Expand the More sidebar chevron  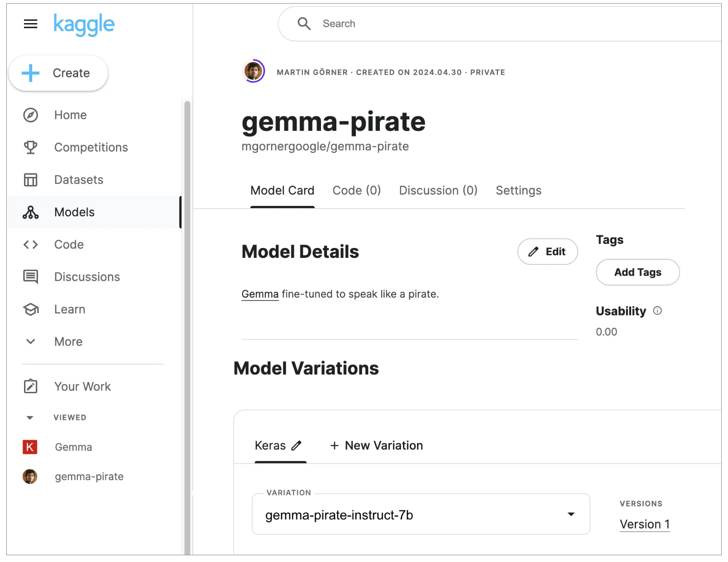coord(30,342)
